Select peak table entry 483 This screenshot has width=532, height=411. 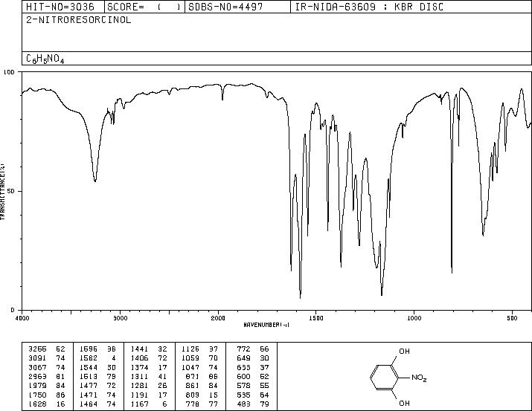(243, 404)
